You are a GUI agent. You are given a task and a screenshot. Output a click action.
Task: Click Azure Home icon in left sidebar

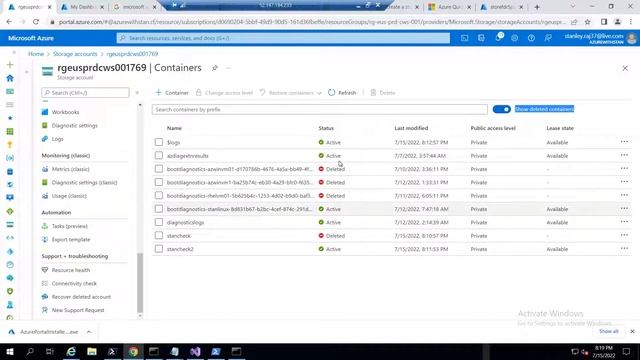10,78
